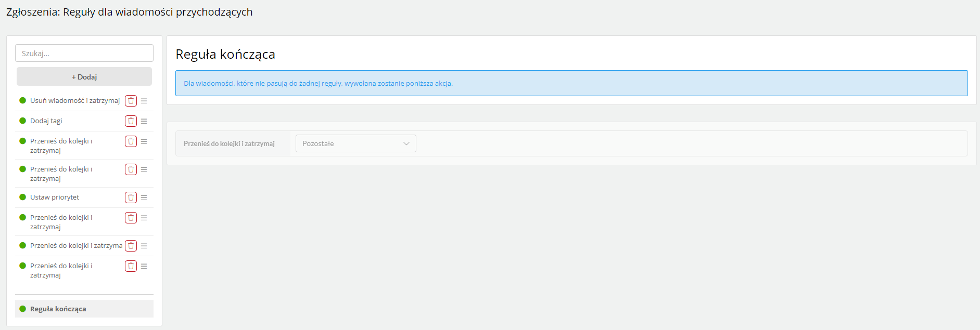Open the 'Pozostałe' queue dropdown
Viewport: 980px width, 330px height.
356,143
